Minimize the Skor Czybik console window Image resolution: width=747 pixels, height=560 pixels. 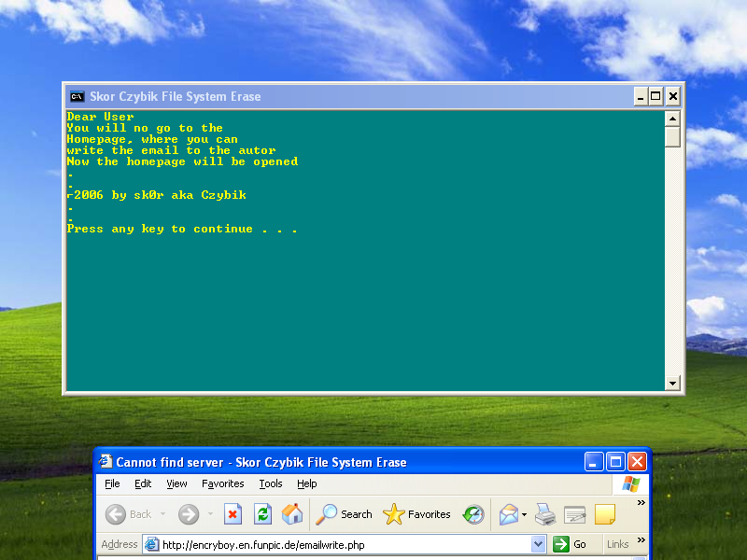pos(641,97)
